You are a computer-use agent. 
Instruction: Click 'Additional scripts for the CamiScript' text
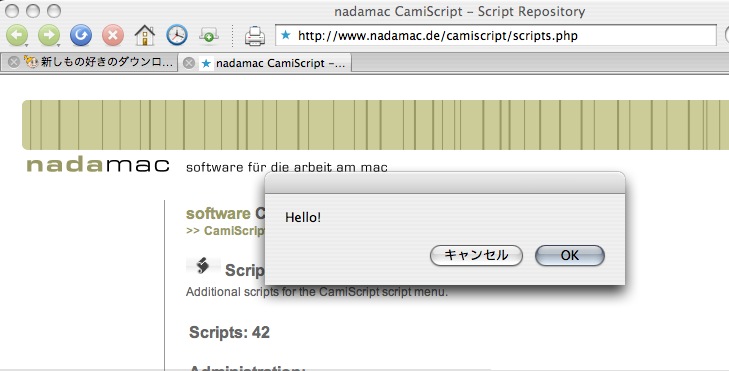(317, 292)
